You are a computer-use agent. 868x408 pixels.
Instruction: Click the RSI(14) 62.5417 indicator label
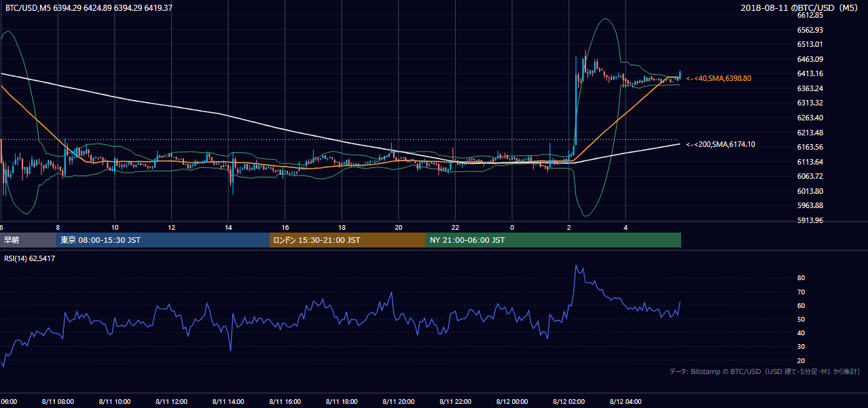point(31,258)
